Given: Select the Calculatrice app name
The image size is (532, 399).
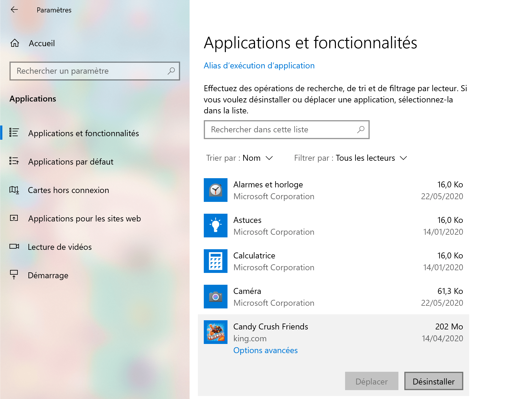Looking at the screenshot, I should pos(254,255).
